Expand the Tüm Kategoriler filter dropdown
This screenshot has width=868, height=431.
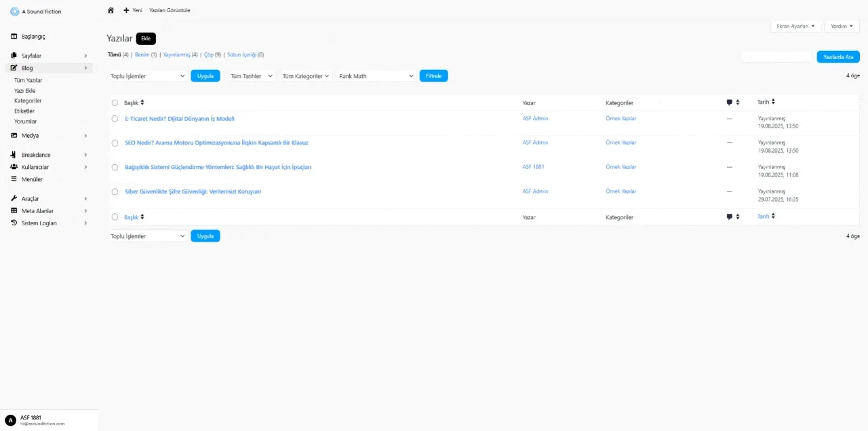pyautogui.click(x=305, y=76)
